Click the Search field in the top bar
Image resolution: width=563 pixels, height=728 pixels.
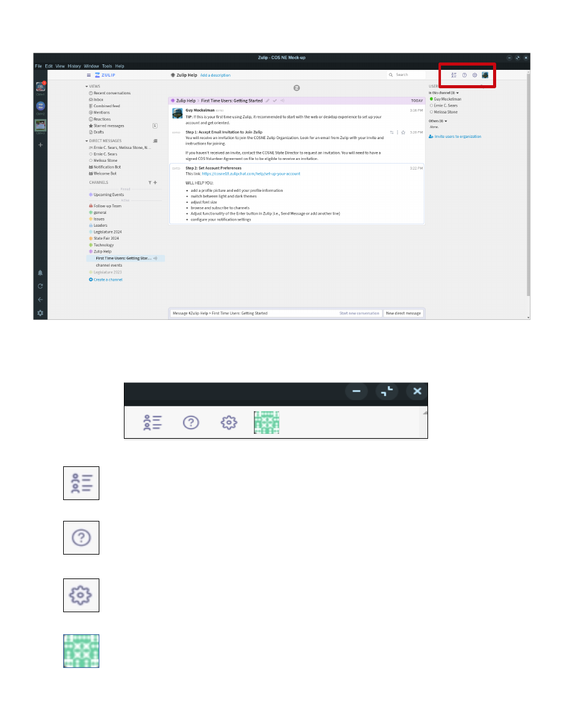tap(408, 75)
